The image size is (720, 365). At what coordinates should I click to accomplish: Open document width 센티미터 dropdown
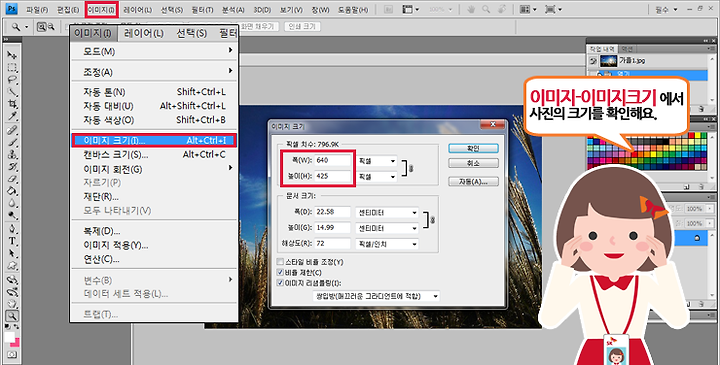pyautogui.click(x=387, y=213)
